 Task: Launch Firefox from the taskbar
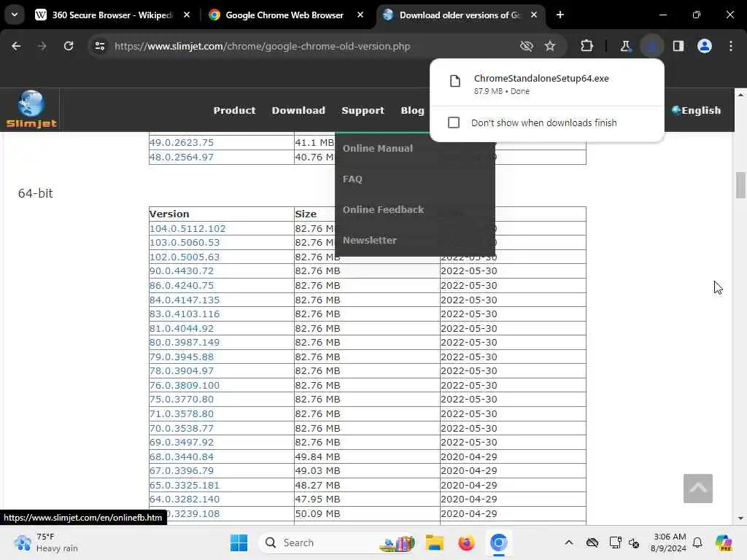[x=466, y=542]
